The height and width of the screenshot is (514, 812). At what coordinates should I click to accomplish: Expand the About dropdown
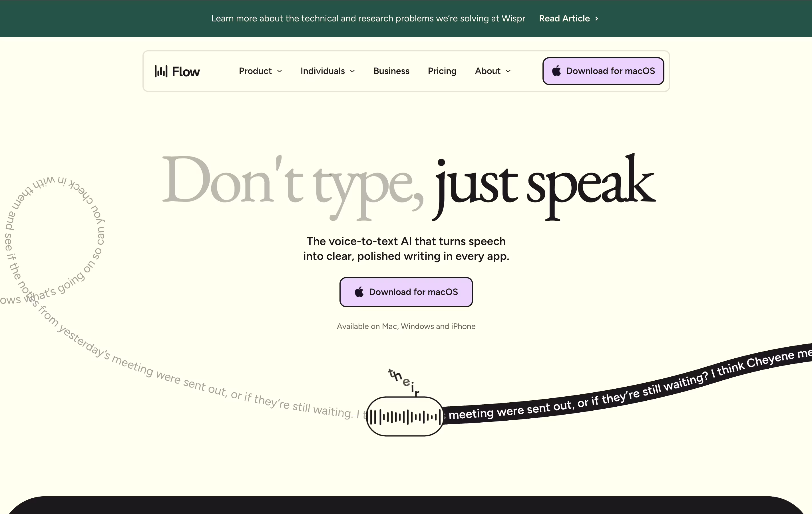click(493, 71)
